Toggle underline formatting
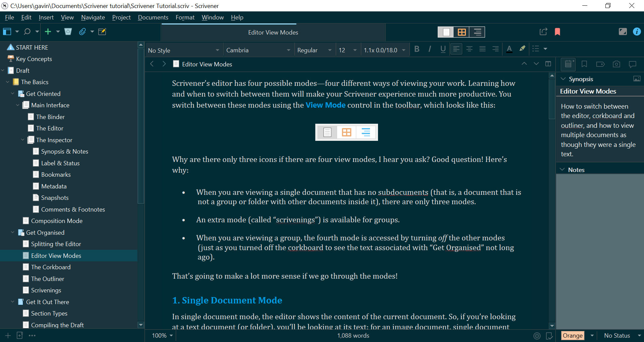644x342 pixels. coord(443,49)
